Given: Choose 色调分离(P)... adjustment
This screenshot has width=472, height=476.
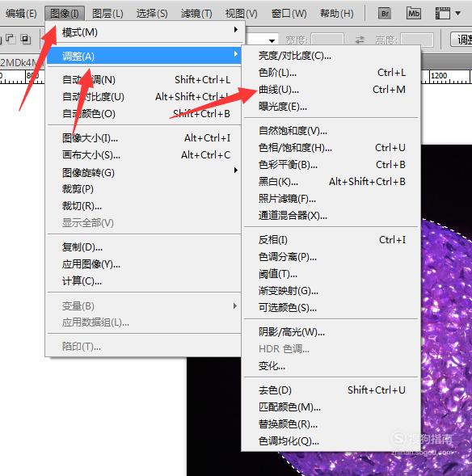Looking at the screenshot, I should coord(331,257).
